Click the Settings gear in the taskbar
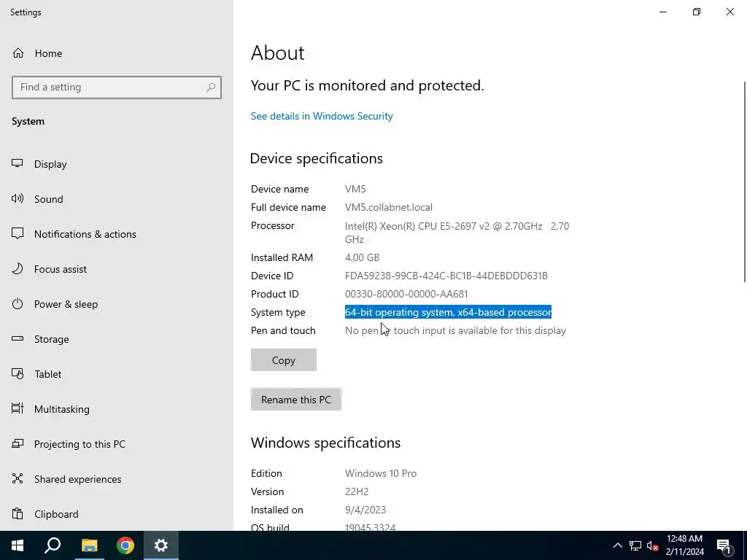The width and height of the screenshot is (747, 560). 161,545
